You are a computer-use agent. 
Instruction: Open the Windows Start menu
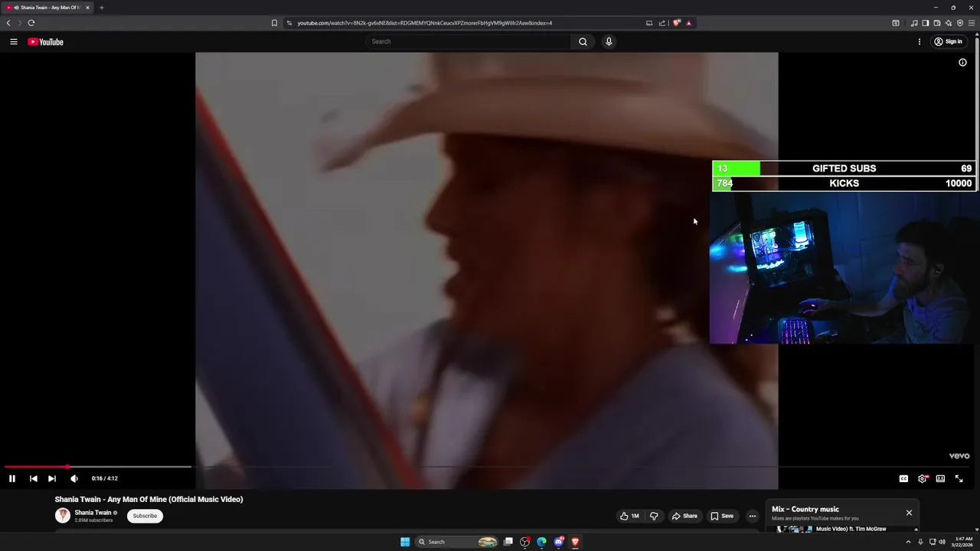405,542
